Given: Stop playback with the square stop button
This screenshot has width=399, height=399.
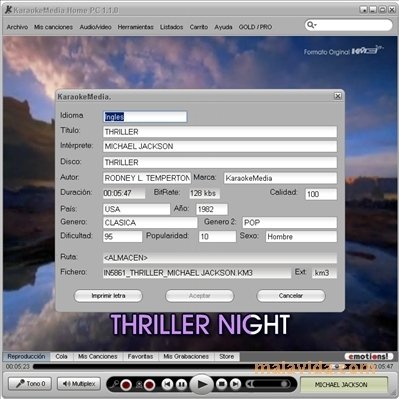Looking at the screenshot, I should 221,385.
